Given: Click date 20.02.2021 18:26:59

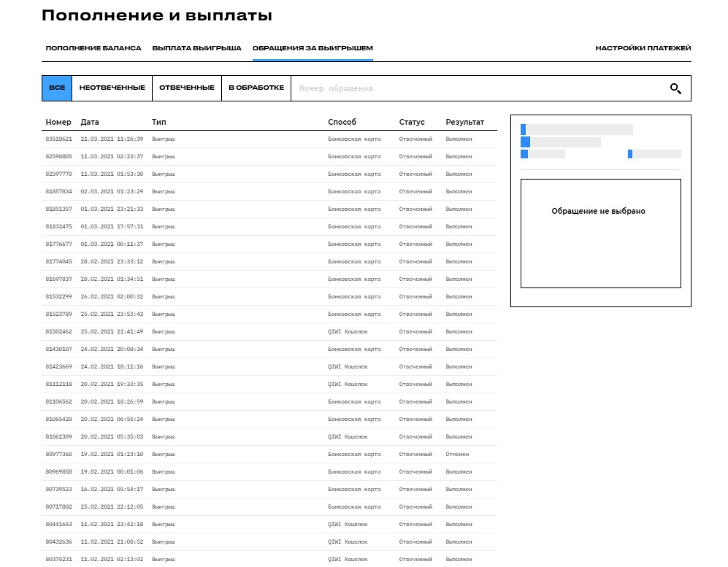Looking at the screenshot, I should (x=112, y=402).
